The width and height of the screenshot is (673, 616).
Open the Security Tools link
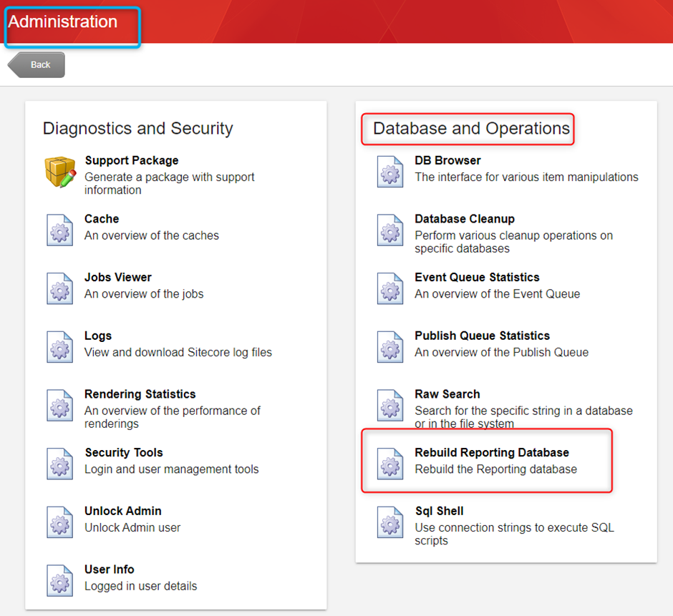(x=124, y=452)
